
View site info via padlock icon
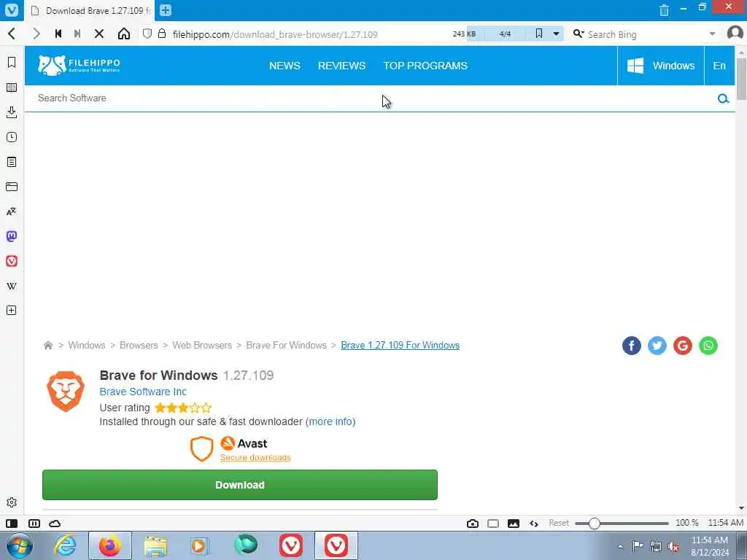pos(162,34)
